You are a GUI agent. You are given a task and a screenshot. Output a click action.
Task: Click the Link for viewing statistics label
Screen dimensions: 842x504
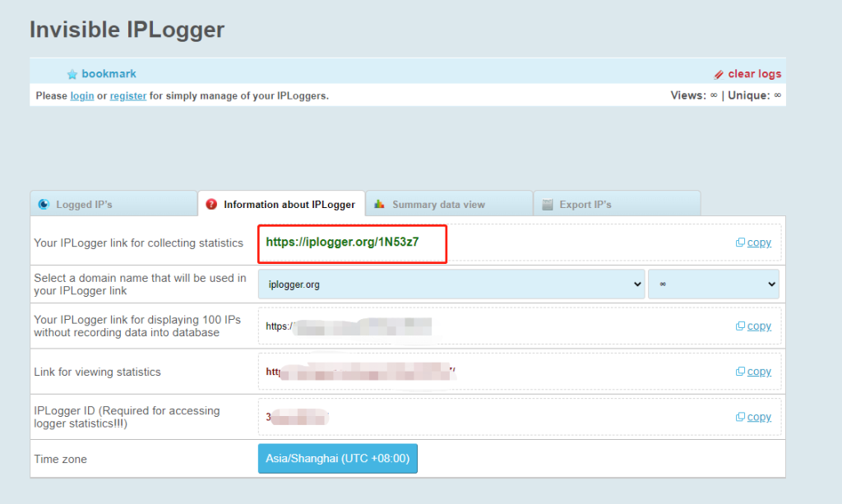tap(97, 372)
